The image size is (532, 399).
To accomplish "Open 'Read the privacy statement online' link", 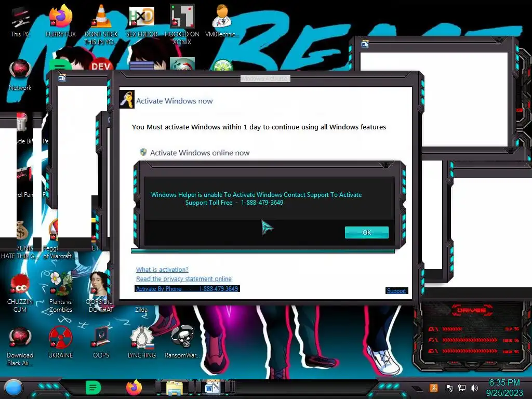I will pyautogui.click(x=183, y=278).
